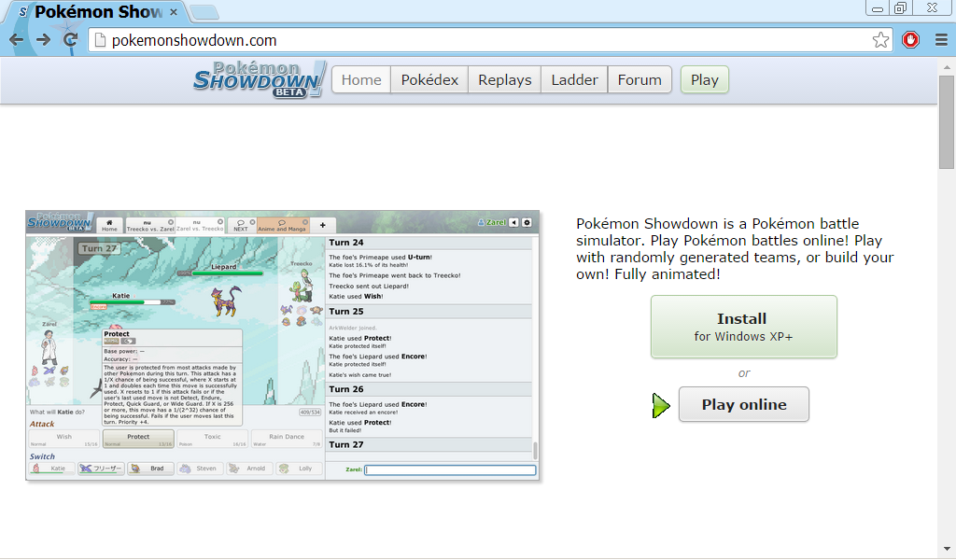The width and height of the screenshot is (956, 560).
Task: Click the green play arrow icon
Action: point(661,406)
